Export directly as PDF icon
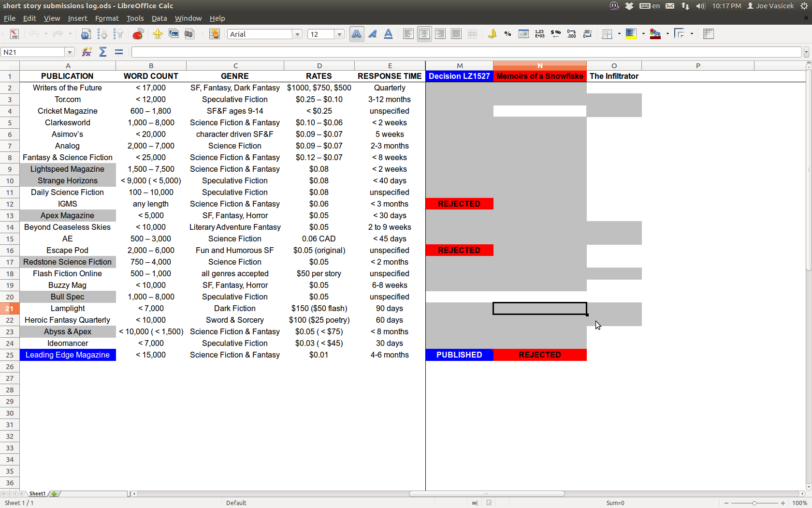The image size is (812, 508). point(14,34)
